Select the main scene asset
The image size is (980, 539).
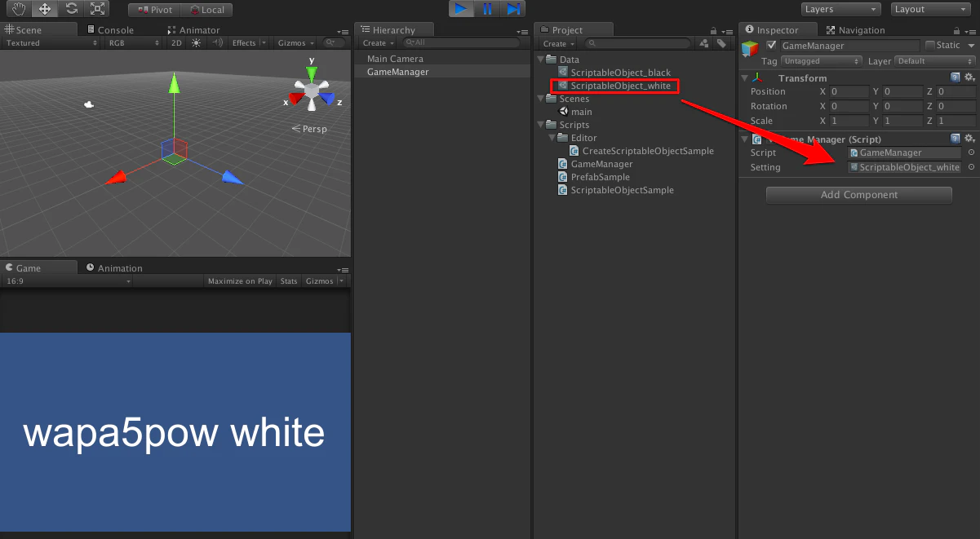click(x=575, y=112)
